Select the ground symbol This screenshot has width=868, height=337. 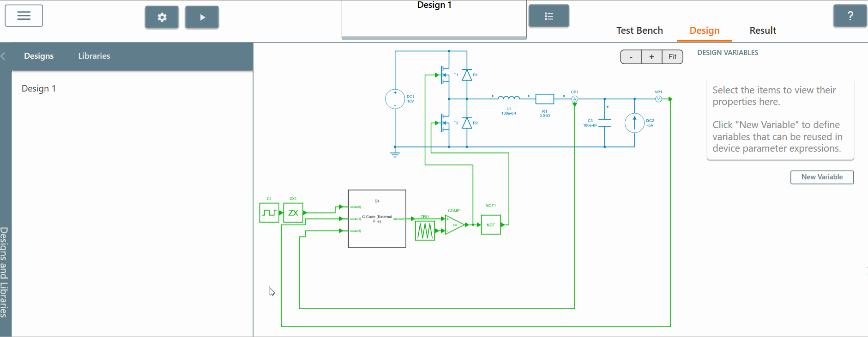[x=395, y=154]
